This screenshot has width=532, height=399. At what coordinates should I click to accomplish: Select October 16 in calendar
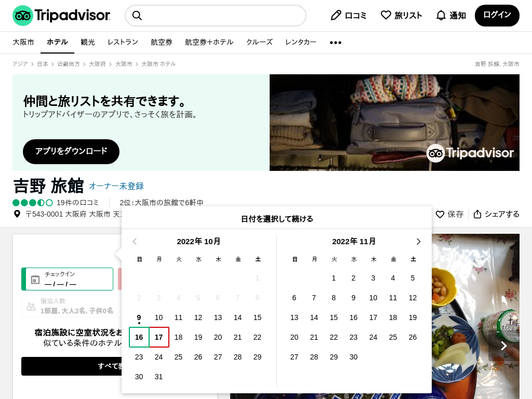pos(139,337)
